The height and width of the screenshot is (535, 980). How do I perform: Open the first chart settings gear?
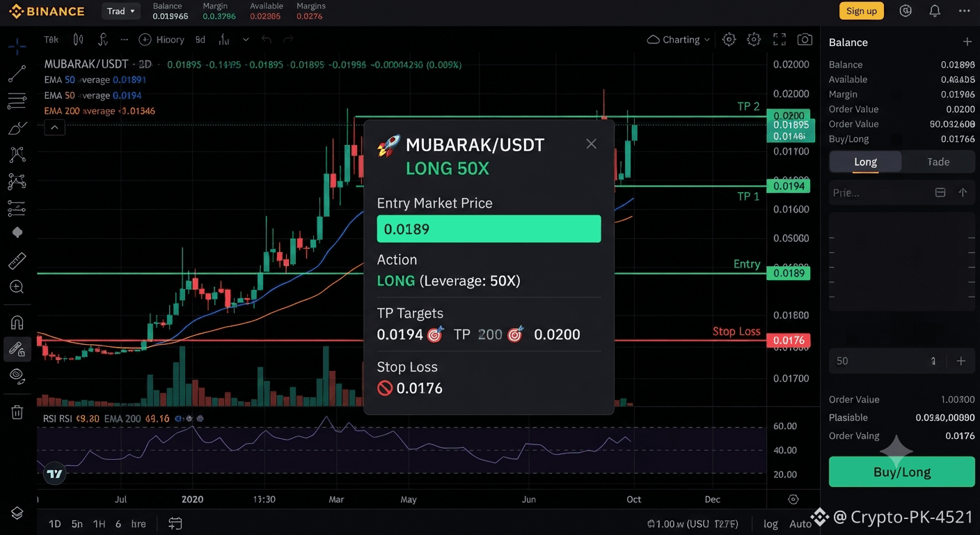click(x=729, y=40)
